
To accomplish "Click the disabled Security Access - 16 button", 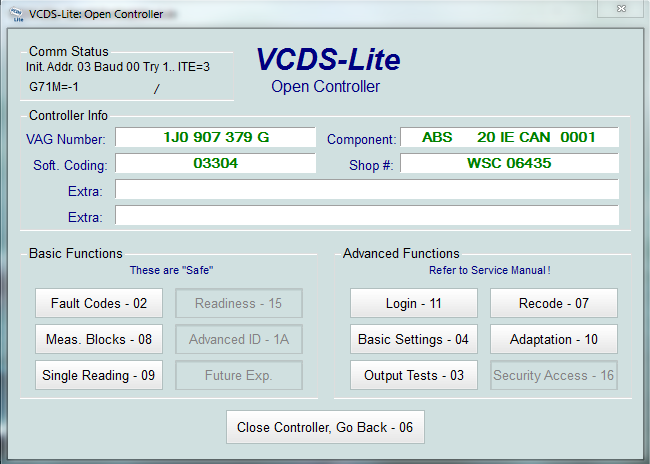I will [554, 375].
